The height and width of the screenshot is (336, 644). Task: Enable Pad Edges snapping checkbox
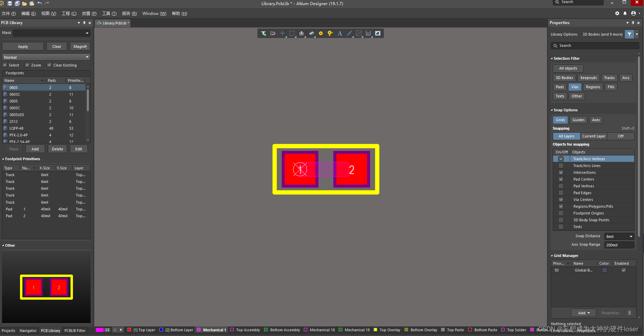561,193
